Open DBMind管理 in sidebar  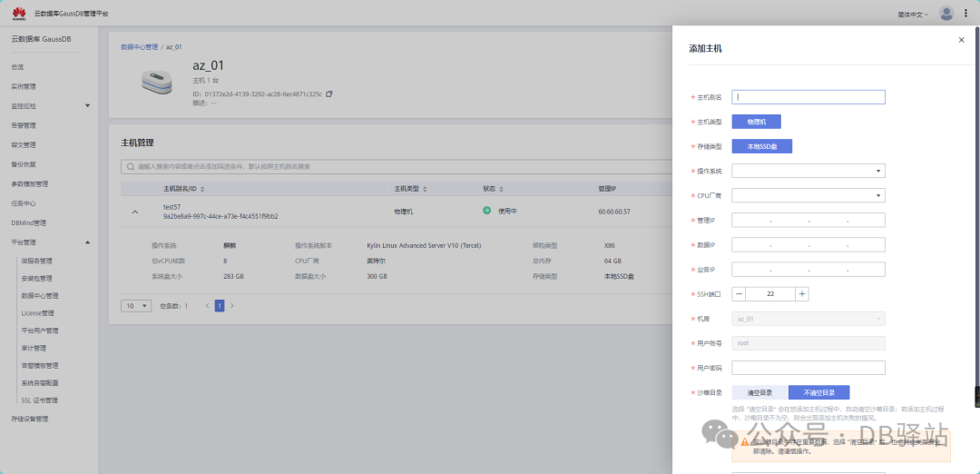point(29,222)
